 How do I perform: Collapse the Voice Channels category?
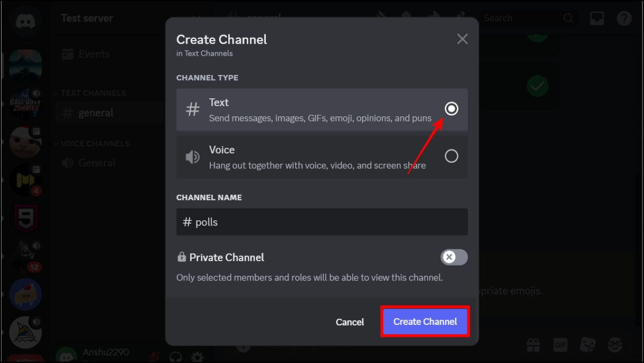click(x=95, y=144)
